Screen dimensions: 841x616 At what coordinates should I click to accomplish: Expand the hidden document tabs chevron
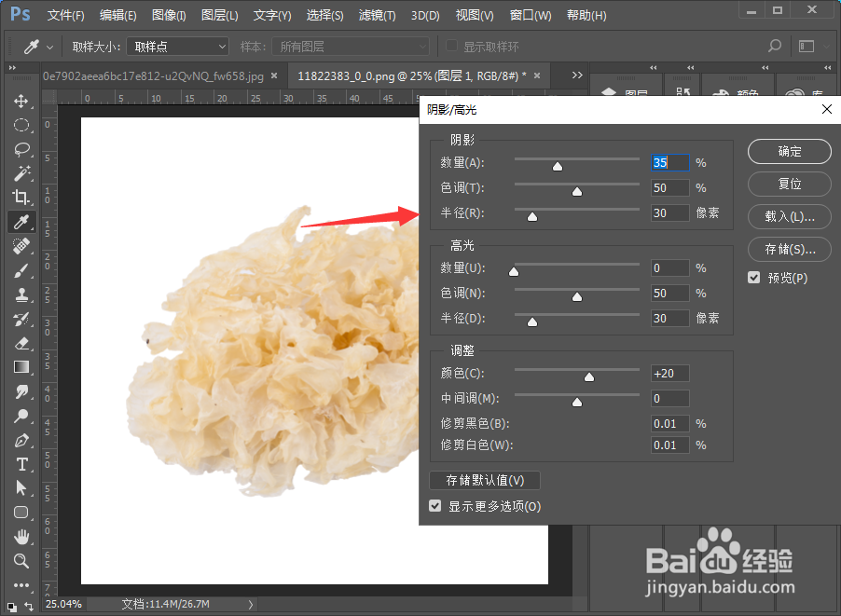(577, 75)
